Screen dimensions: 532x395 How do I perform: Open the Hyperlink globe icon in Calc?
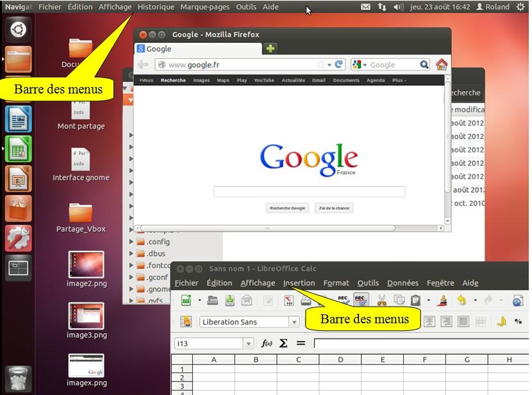click(x=518, y=300)
